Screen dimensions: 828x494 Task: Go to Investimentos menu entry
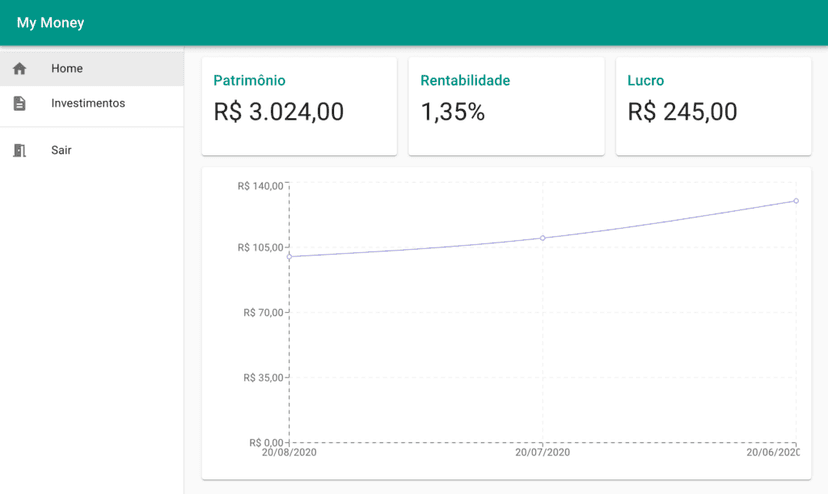88,103
